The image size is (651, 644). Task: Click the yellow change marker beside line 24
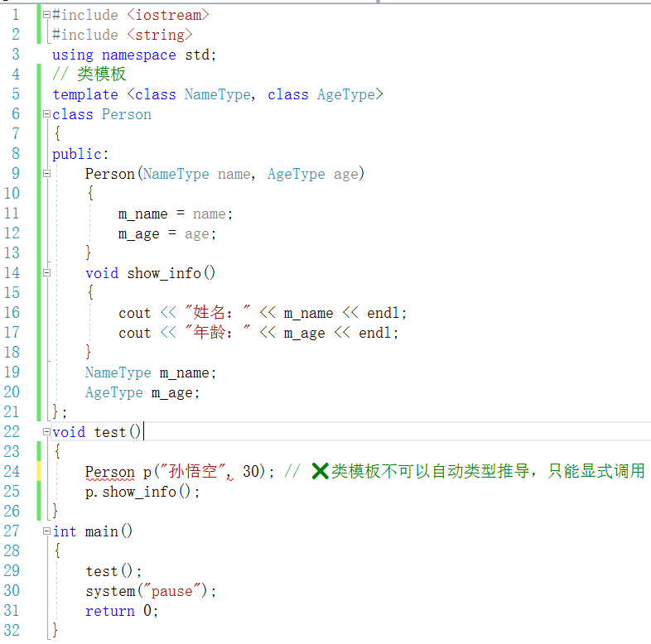pyautogui.click(x=39, y=472)
